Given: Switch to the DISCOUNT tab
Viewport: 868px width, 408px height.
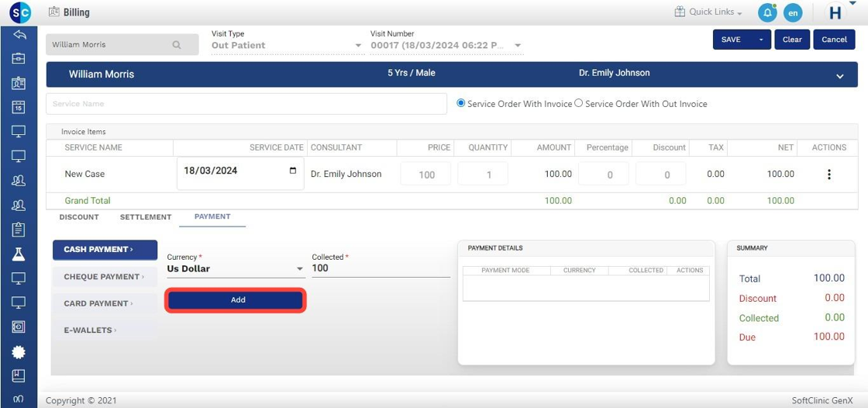Looking at the screenshot, I should [x=79, y=217].
